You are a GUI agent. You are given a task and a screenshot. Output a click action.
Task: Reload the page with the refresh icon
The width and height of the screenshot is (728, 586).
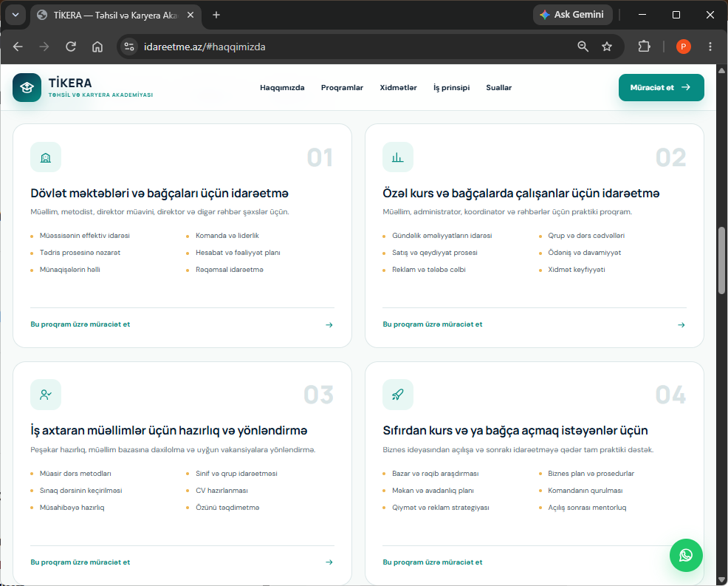pyautogui.click(x=71, y=47)
